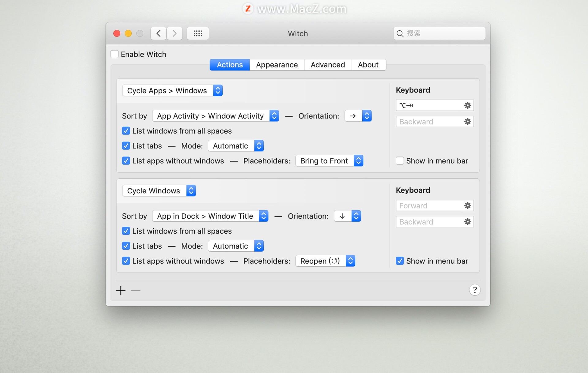Open gear menu for second Backward shortcut
Viewport: 588px width, 373px height.
[x=467, y=222]
